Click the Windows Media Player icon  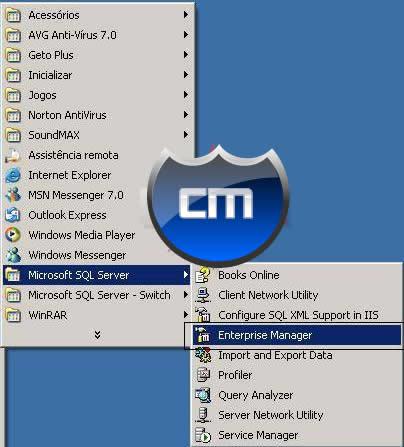pos(13,235)
